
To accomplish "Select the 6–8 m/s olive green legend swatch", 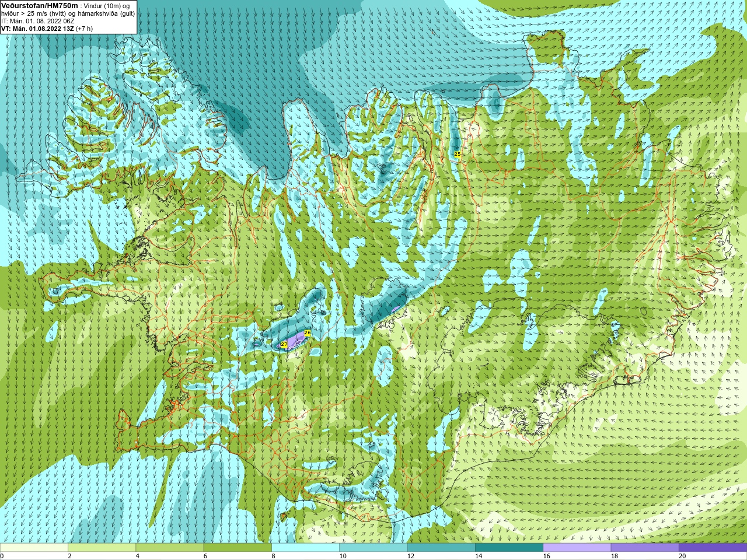I will tap(238, 548).
